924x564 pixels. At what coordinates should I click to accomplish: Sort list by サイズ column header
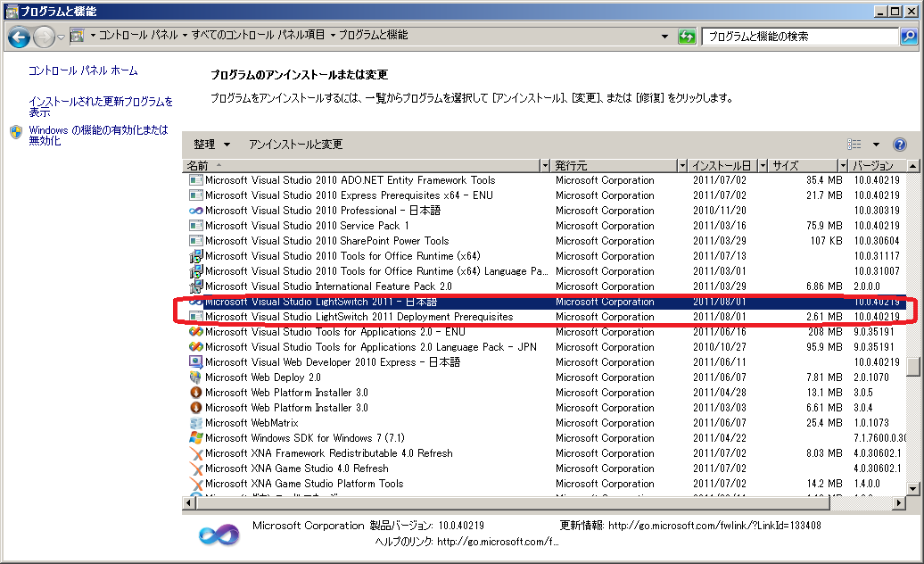point(803,166)
